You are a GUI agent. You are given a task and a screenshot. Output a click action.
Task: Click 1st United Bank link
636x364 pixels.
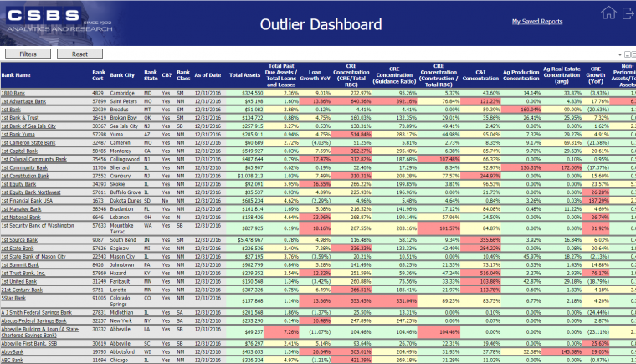click(19, 282)
